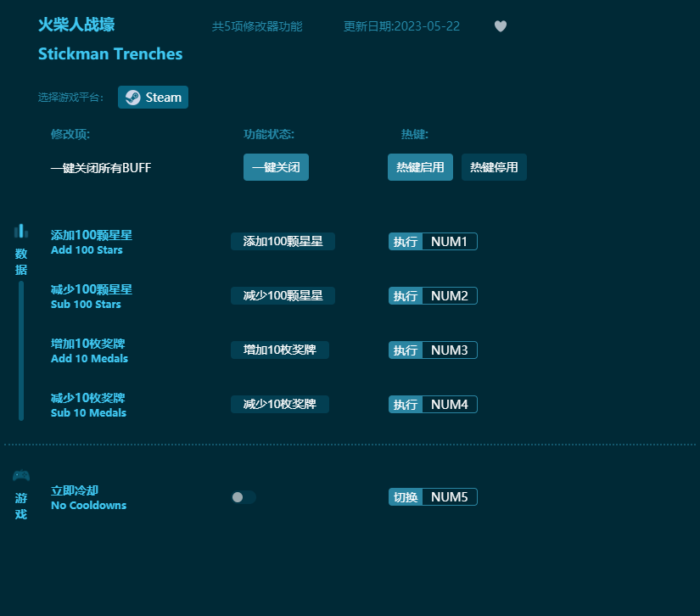Enable hotkeys via the 热键启用 button
This screenshot has width=700, height=616.
click(420, 167)
